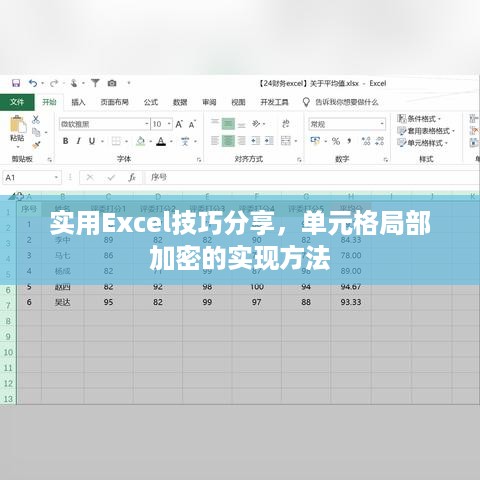Toggle Underline formatting
Image resolution: width=480 pixels, height=480 pixels.
pyautogui.click(x=92, y=141)
